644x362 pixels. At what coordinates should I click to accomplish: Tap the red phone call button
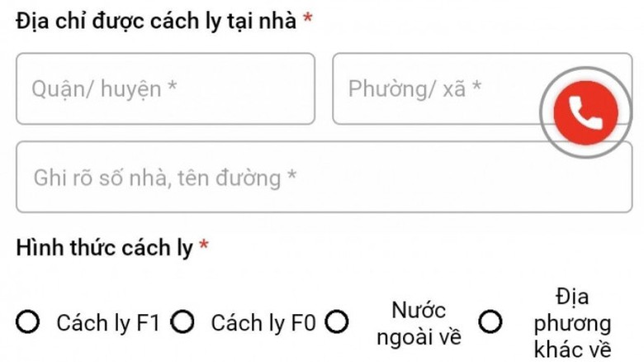[x=585, y=114]
